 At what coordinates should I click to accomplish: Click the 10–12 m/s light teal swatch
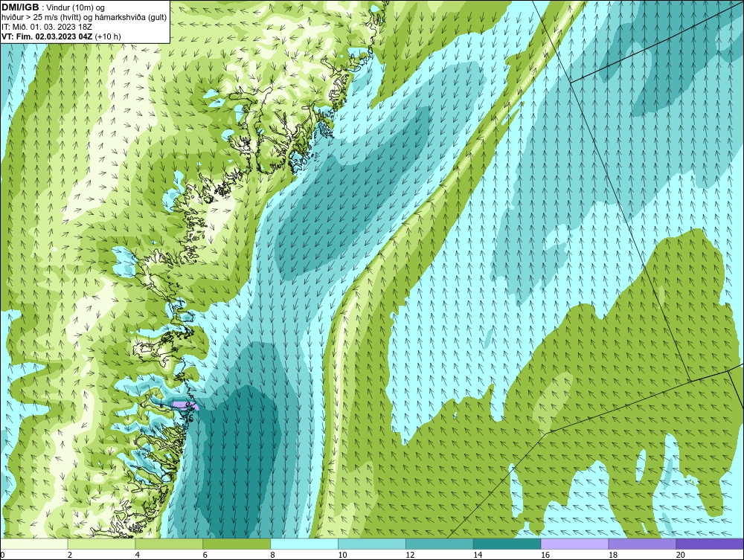tap(372, 544)
